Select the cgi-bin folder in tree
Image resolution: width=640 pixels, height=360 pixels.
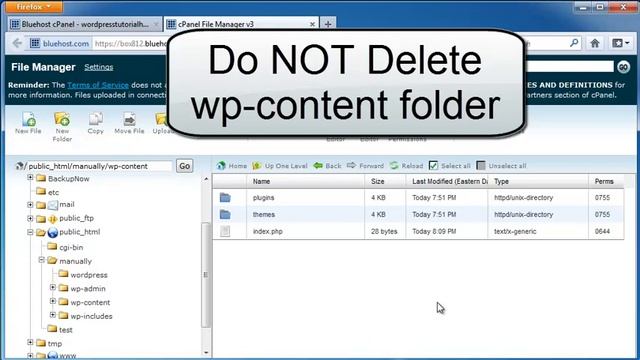[71, 247]
